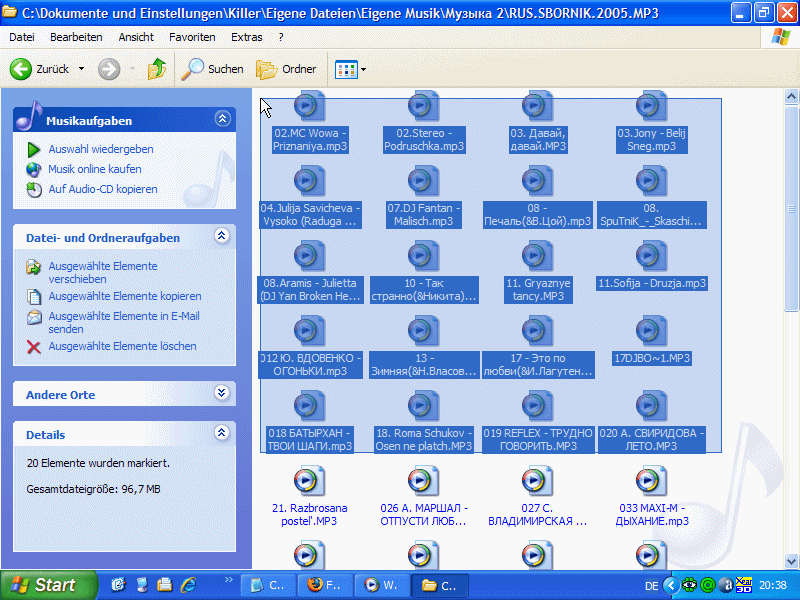
Task: Click the vertical scrollbar down arrow
Action: tap(792, 561)
